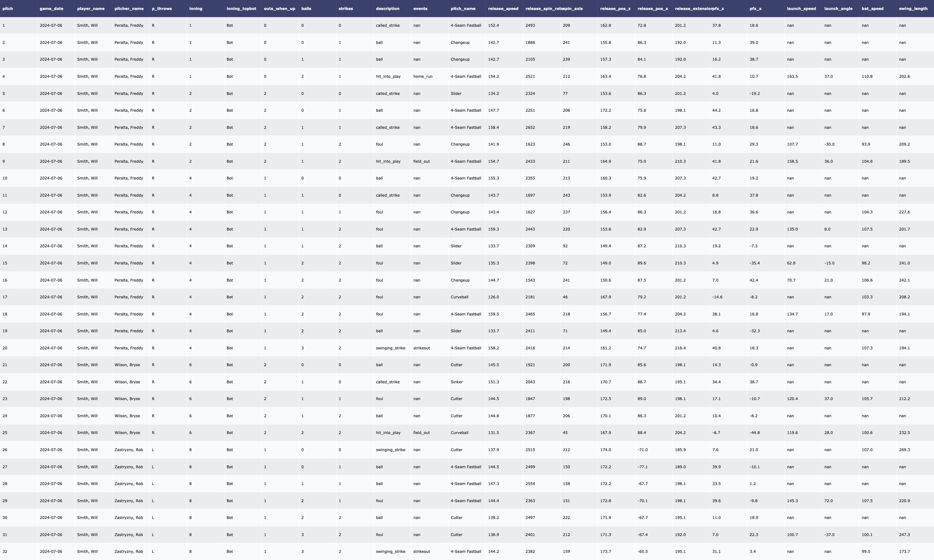Select the Sinker cell in row 22
The height and width of the screenshot is (560, 934).
click(456, 382)
